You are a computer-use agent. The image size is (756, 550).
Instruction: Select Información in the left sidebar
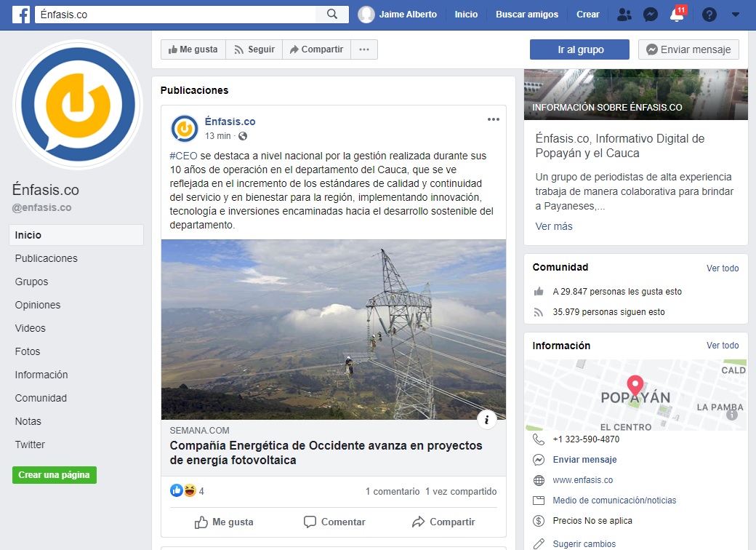(41, 375)
